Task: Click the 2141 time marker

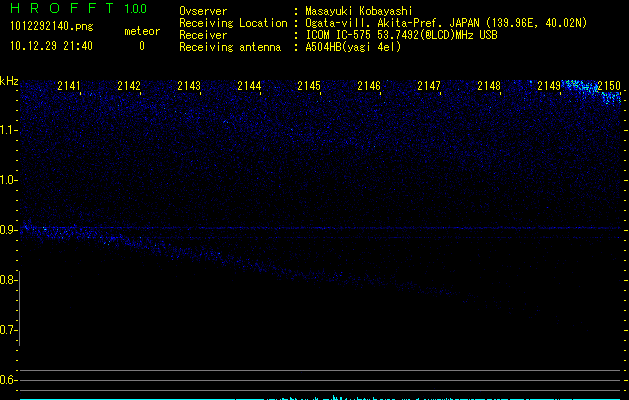Action: pyautogui.click(x=69, y=87)
